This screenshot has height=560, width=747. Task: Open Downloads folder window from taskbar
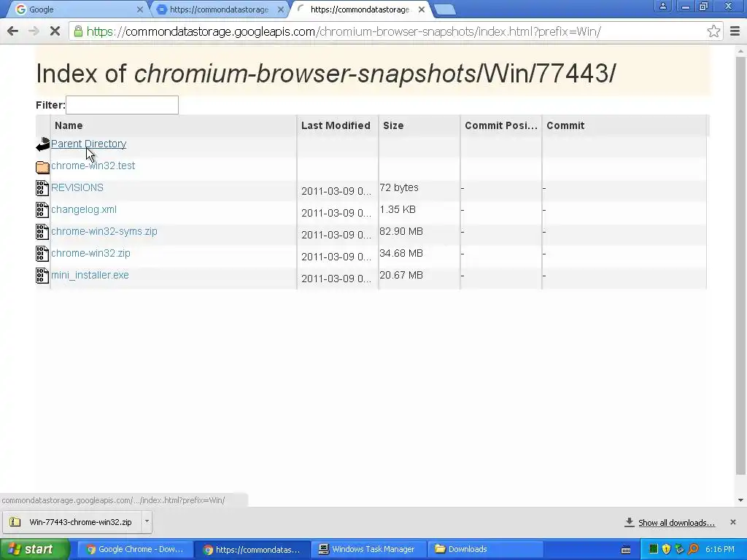(x=485, y=549)
